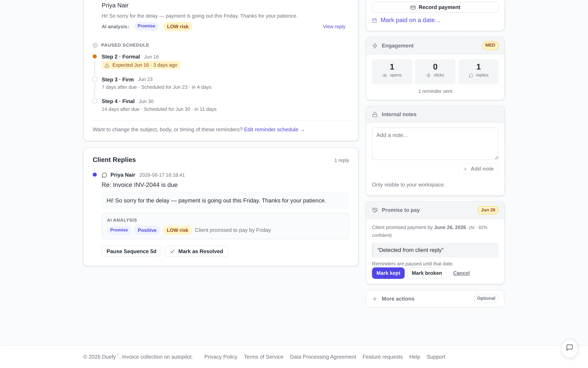Click the reply subject Re: Invoice INV-2044 is due

click(x=139, y=185)
